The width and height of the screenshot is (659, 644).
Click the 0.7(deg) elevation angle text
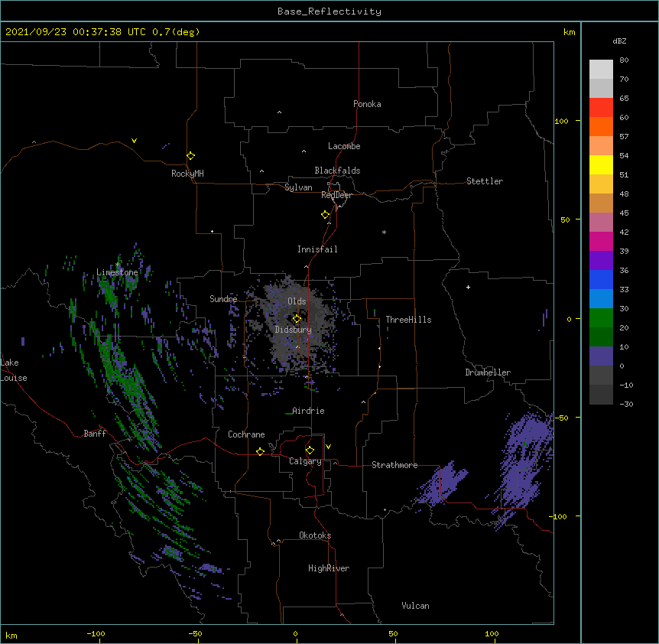click(176, 32)
